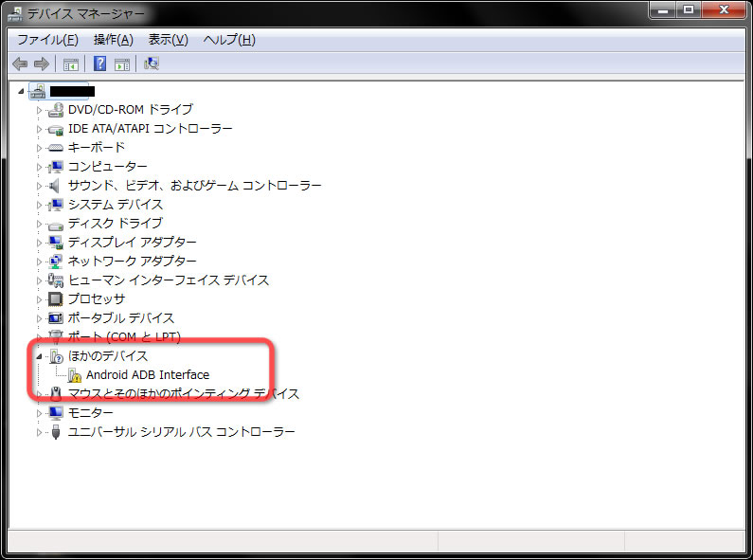This screenshot has width=753, height=560.
Task: Click the サウンド speaker icon
Action: click(x=55, y=186)
